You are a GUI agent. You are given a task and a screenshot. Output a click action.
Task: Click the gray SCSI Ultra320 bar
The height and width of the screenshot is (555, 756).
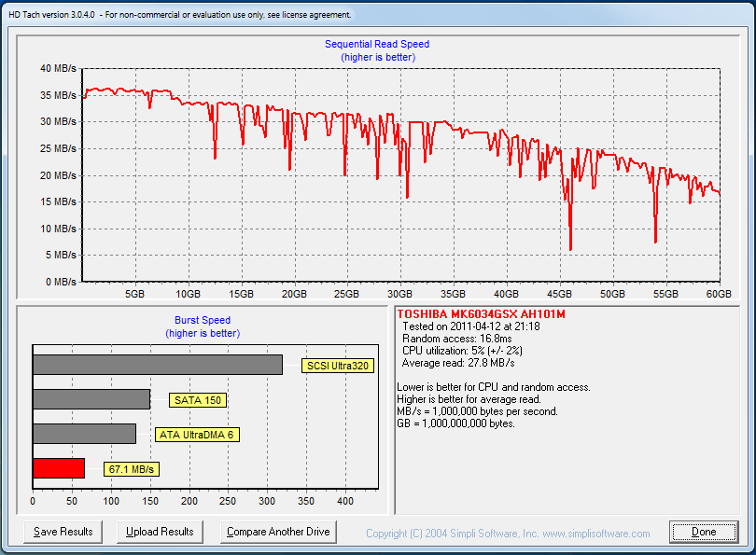[x=157, y=365]
